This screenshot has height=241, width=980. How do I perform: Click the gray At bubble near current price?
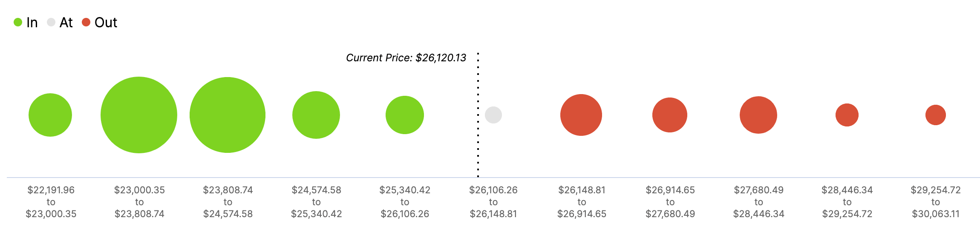[x=493, y=115]
